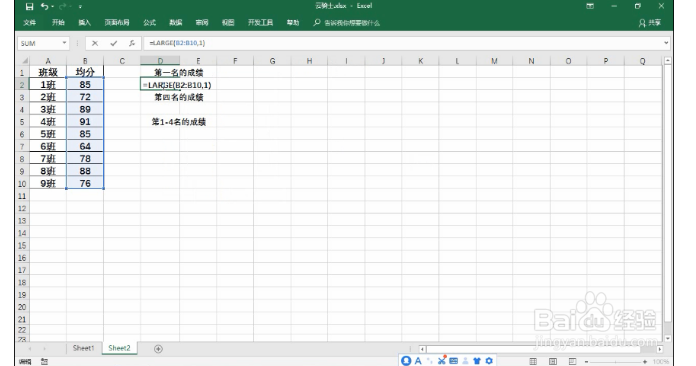
Task: Click cell containing 均分
Action: coord(85,72)
